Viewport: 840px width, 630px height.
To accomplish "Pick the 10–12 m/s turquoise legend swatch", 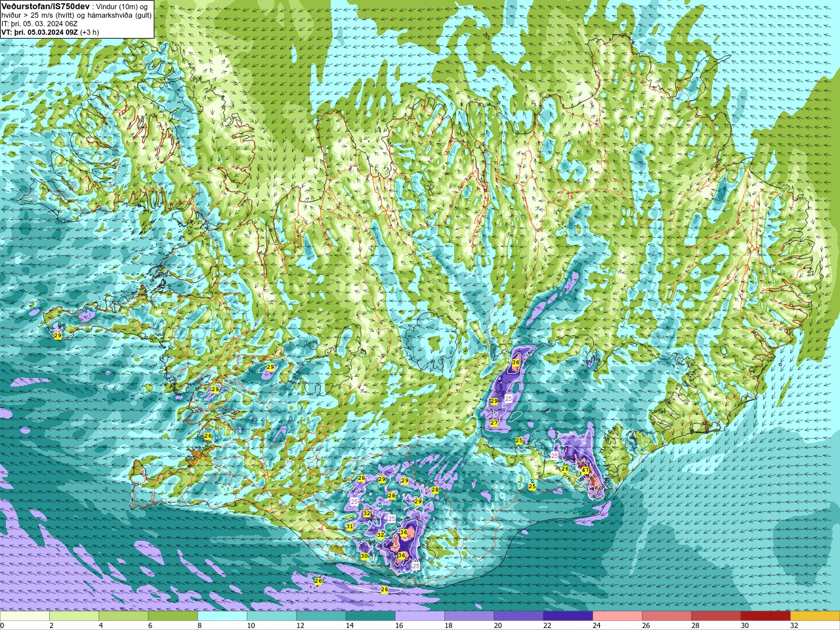I will point(272,616).
